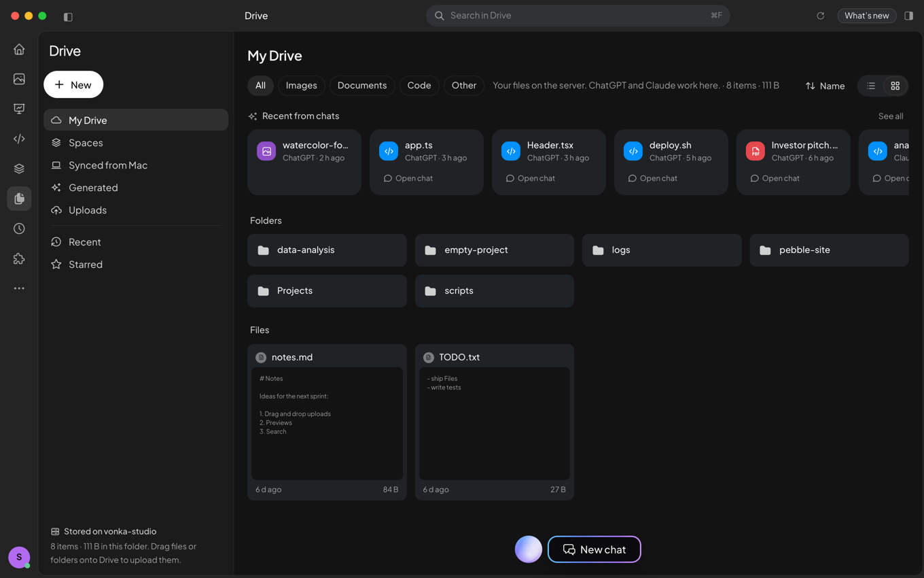Open the watercolor image card icon

(266, 151)
